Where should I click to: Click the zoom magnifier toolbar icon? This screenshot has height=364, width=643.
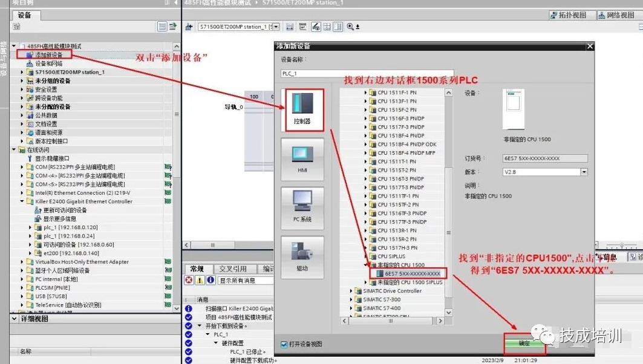pos(351,27)
